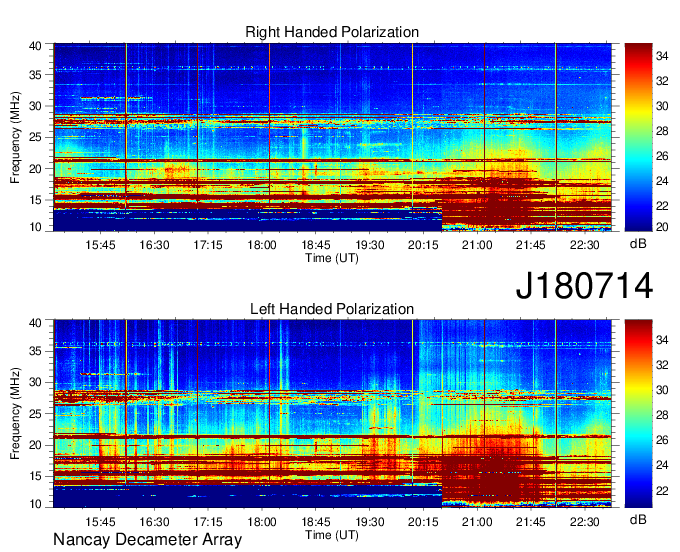The height and width of the screenshot is (552, 680).
Task: Click the bottom plot's color scale bar
Action: [x=638, y=414]
